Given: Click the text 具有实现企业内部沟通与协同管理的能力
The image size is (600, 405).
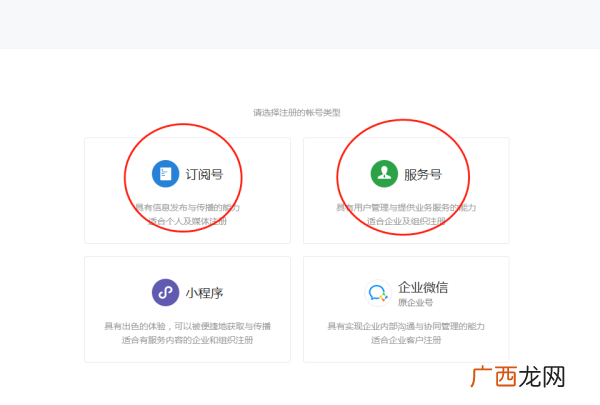Looking at the screenshot, I should 406,326.
